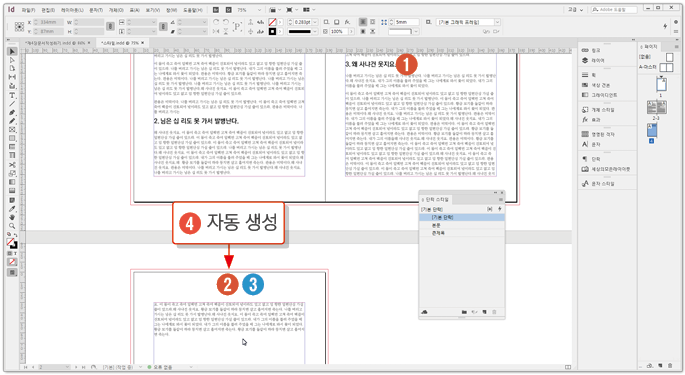685x375 pixels.
Task: Open the Layers (레이어) panel
Action: pos(593,60)
